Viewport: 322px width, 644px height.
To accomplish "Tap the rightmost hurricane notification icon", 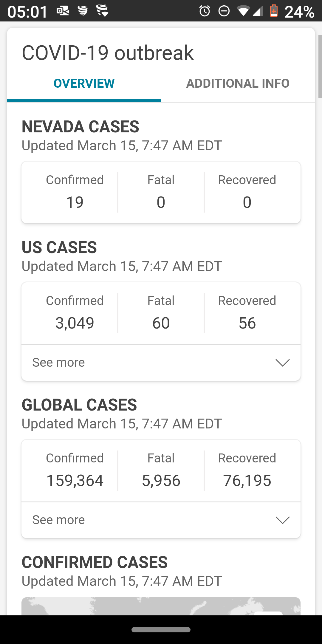I will click(102, 11).
